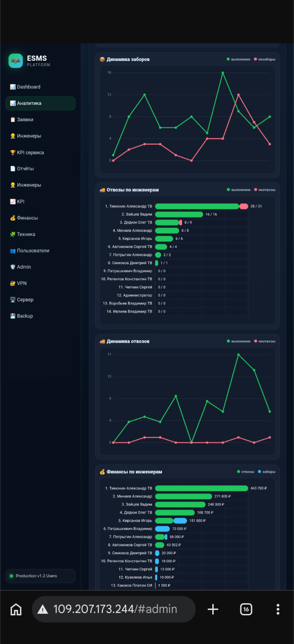Viewport: 294px width, 644px height.
Task: Click the worker icon beside second Инженеры
Action: 13,185
